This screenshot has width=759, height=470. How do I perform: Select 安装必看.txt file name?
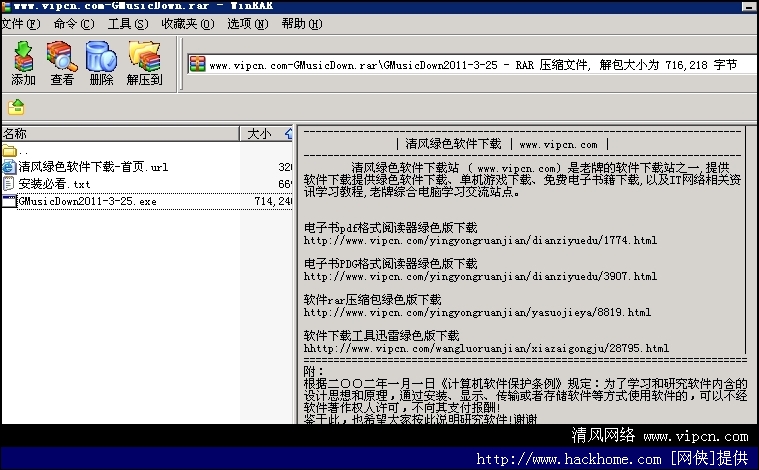tap(54, 184)
